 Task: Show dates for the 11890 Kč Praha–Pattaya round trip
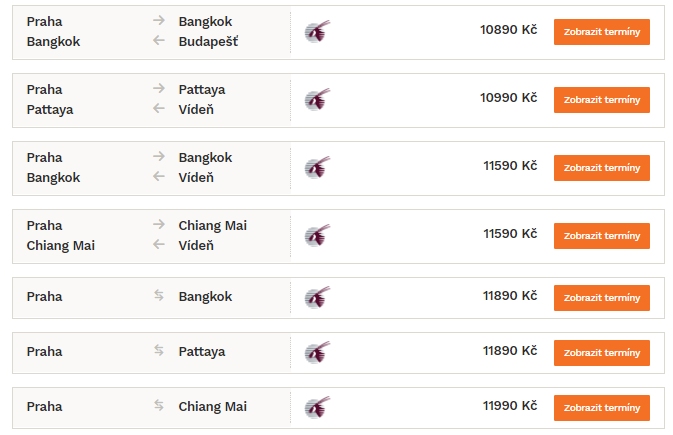(x=602, y=353)
